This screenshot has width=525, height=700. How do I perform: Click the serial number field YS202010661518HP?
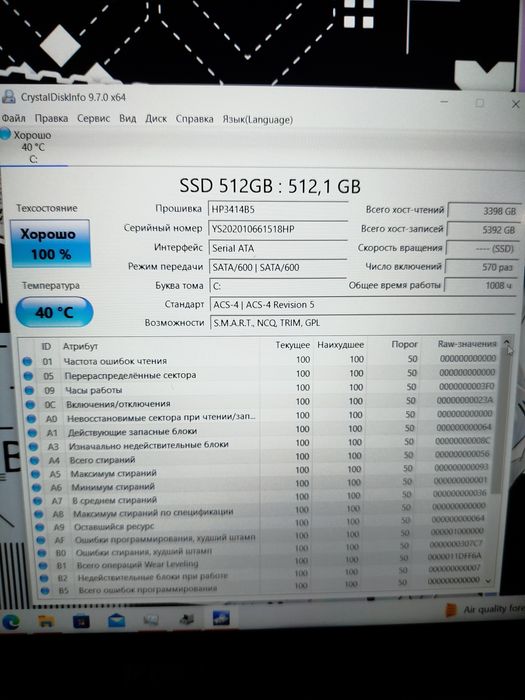pos(278,229)
